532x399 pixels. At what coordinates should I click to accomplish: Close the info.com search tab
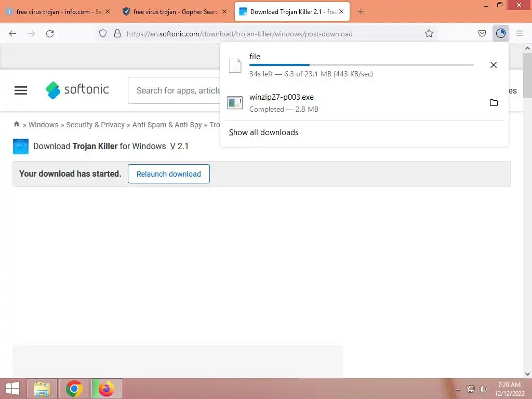coord(108,11)
